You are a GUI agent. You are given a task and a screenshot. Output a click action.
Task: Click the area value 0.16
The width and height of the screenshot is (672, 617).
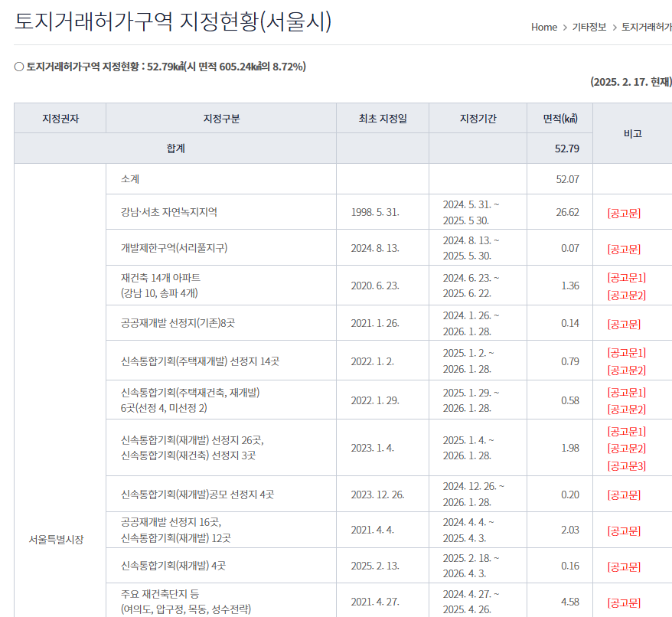click(x=570, y=566)
